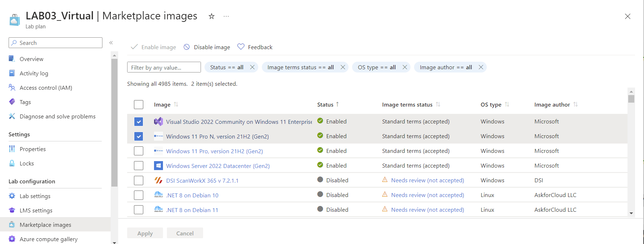644x244 pixels.
Task: Click the Access control (IAM) icon
Action: (12, 88)
